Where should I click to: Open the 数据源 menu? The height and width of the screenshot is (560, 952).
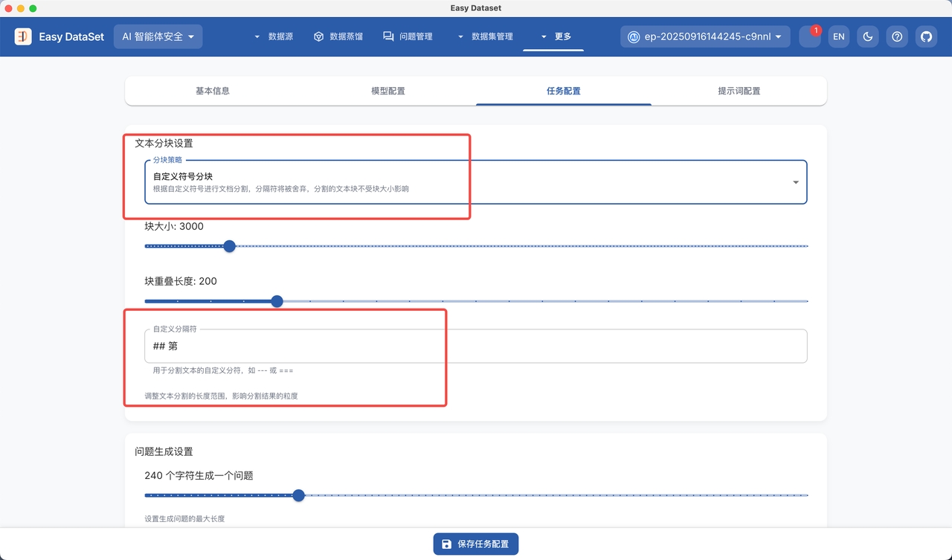pyautogui.click(x=274, y=36)
